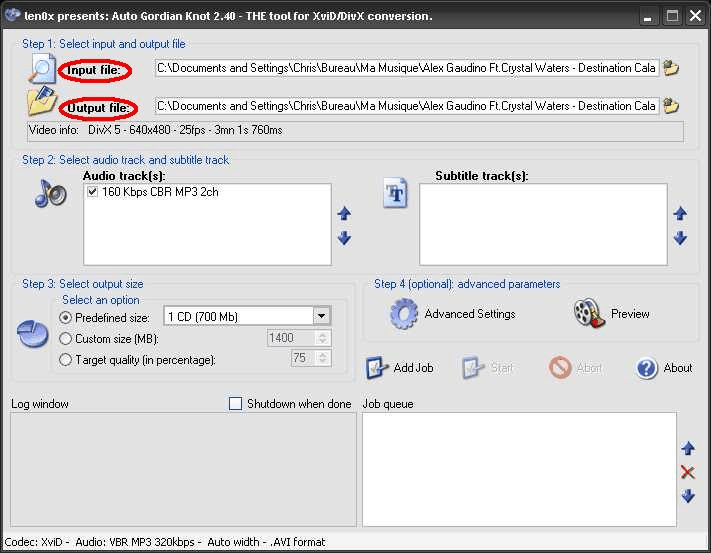
Task: Click the subtitle tracks text icon
Action: point(395,193)
